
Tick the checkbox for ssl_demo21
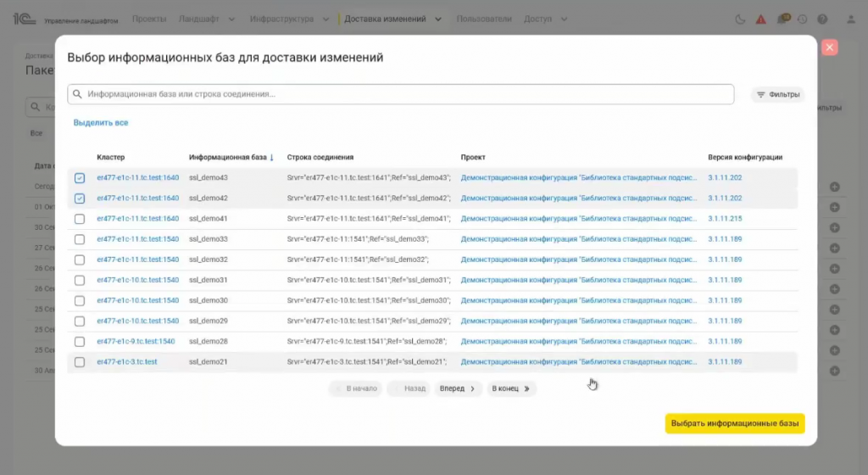coord(80,362)
